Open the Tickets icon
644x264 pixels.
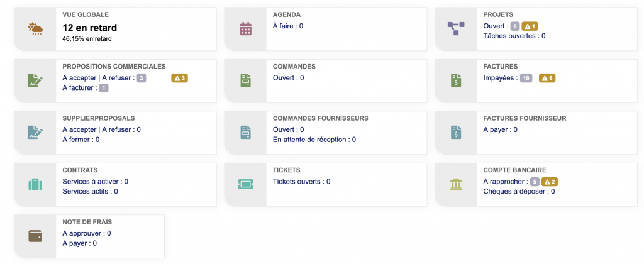pyautogui.click(x=246, y=184)
